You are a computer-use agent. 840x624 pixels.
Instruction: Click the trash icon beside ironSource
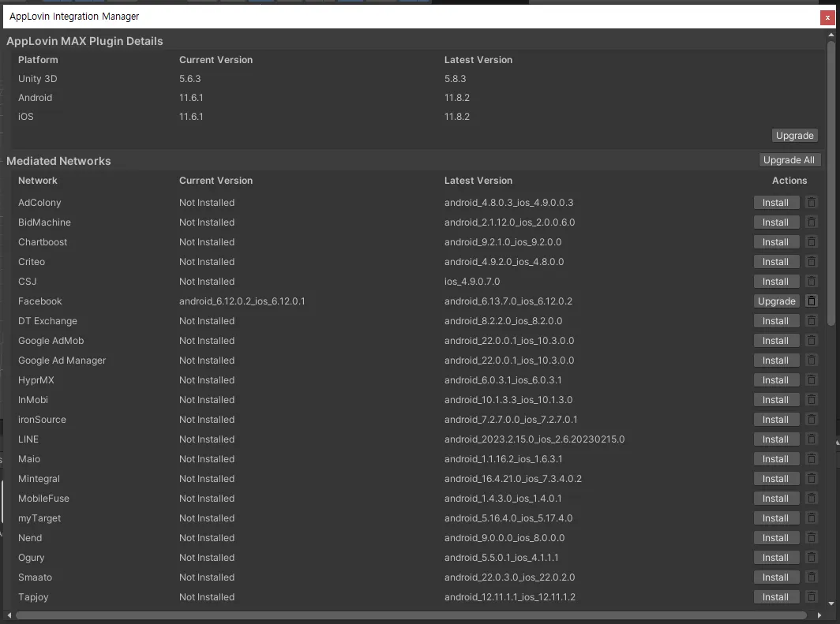(811, 420)
